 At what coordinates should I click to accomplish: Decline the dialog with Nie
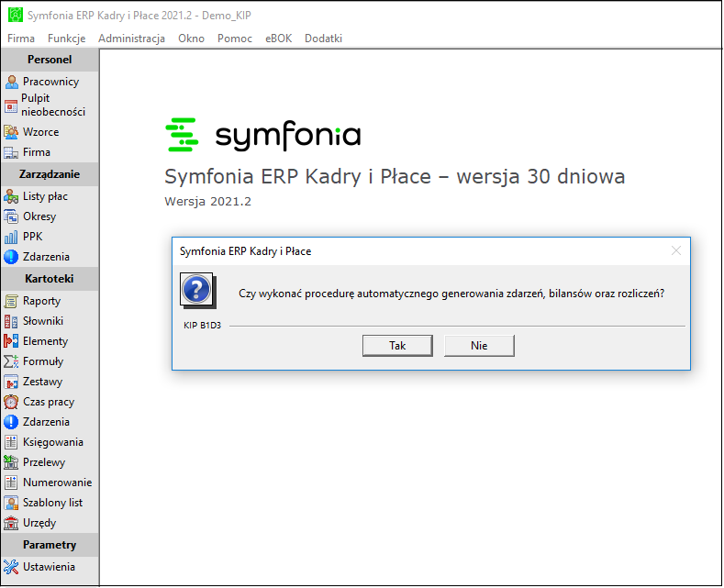pos(479,346)
